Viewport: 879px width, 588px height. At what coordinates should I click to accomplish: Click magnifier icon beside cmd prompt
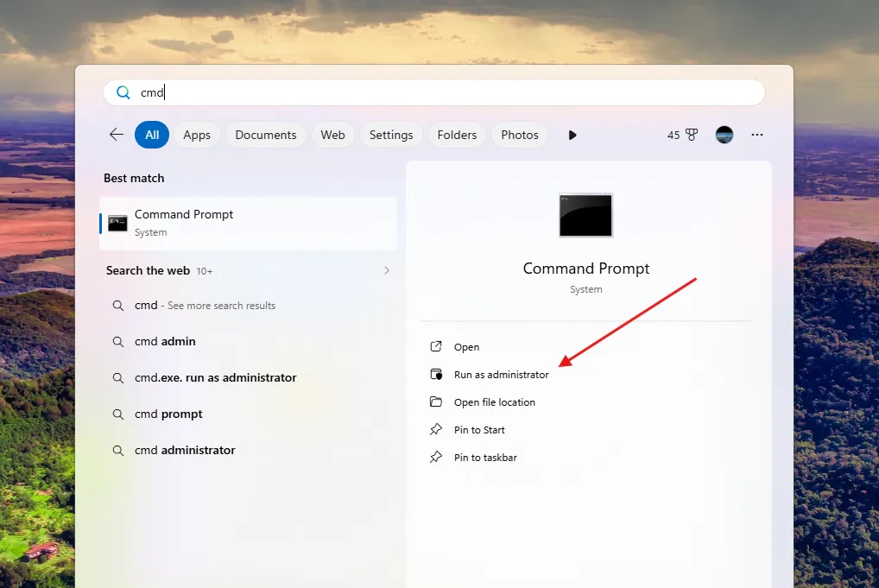click(x=117, y=414)
